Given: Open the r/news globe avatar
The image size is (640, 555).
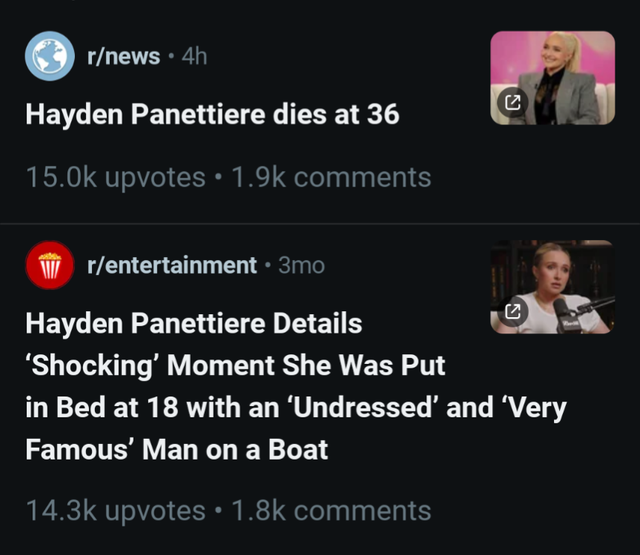Looking at the screenshot, I should [50, 56].
